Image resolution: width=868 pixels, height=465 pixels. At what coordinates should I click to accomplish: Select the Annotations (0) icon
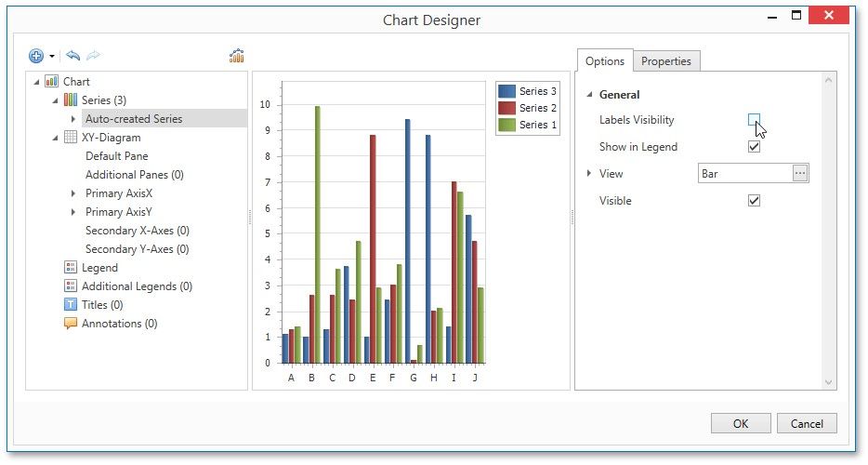[x=71, y=324]
